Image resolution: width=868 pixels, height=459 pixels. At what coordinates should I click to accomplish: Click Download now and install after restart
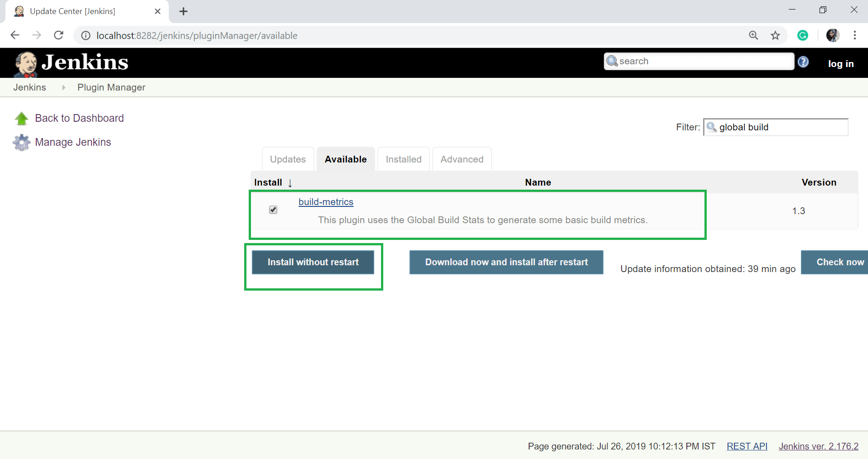[506, 262]
